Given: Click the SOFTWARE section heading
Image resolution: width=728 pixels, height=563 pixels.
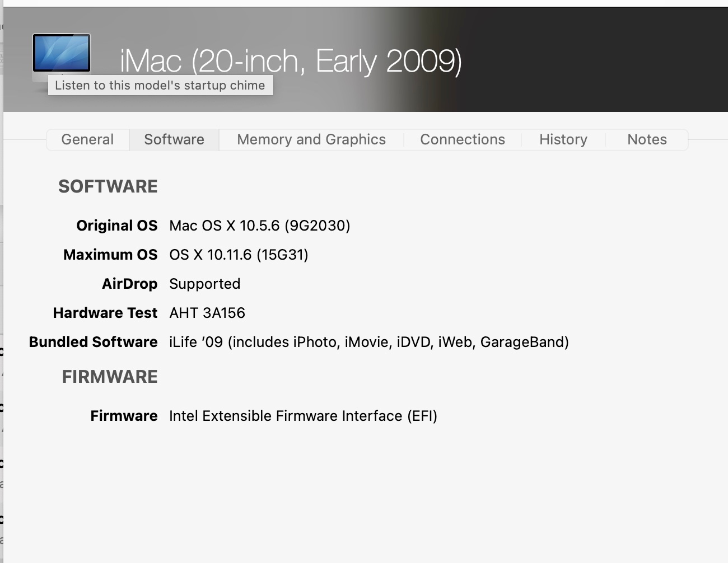Looking at the screenshot, I should 108,186.
